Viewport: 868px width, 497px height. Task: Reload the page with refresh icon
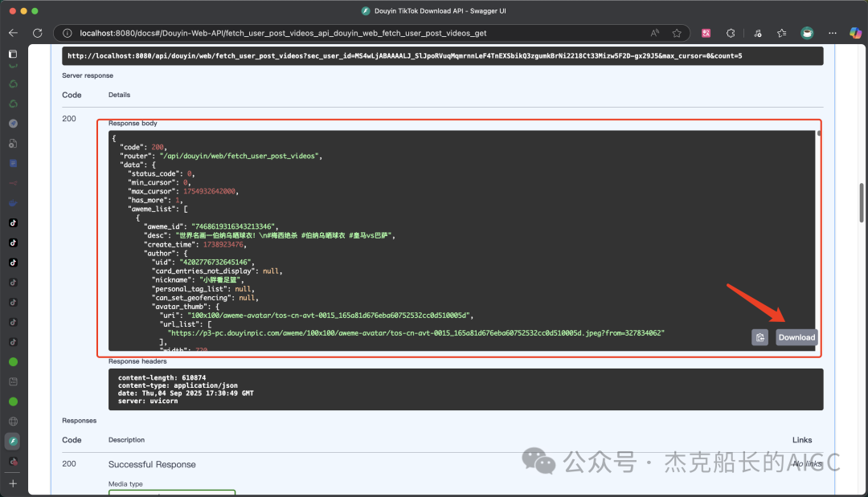pyautogui.click(x=38, y=33)
